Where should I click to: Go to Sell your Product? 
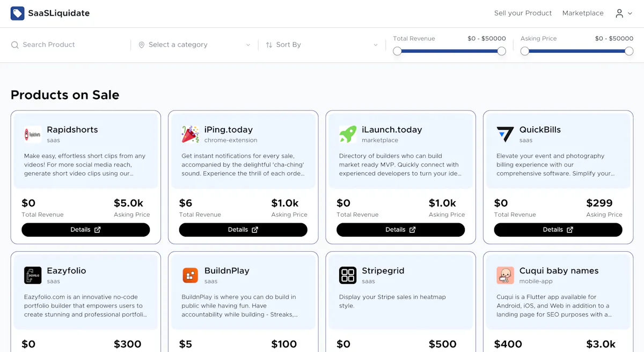pos(523,13)
